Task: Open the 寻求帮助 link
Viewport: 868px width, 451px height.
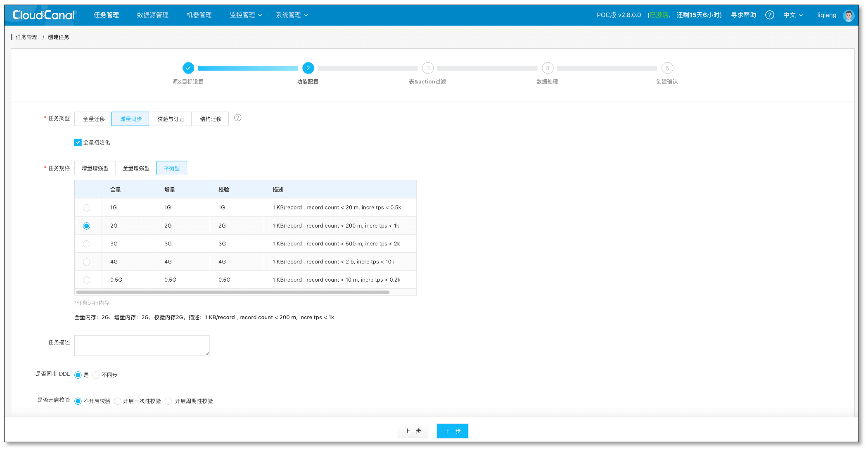Action: click(x=742, y=15)
